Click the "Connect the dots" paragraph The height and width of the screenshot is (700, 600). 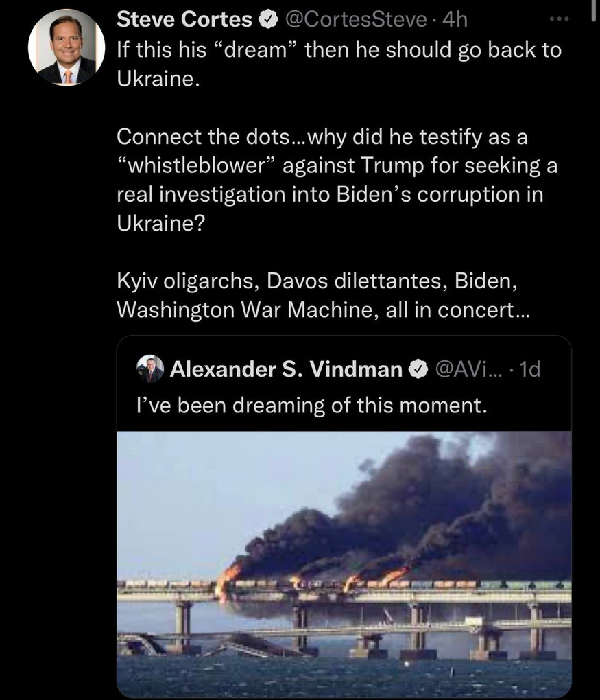[329, 180]
